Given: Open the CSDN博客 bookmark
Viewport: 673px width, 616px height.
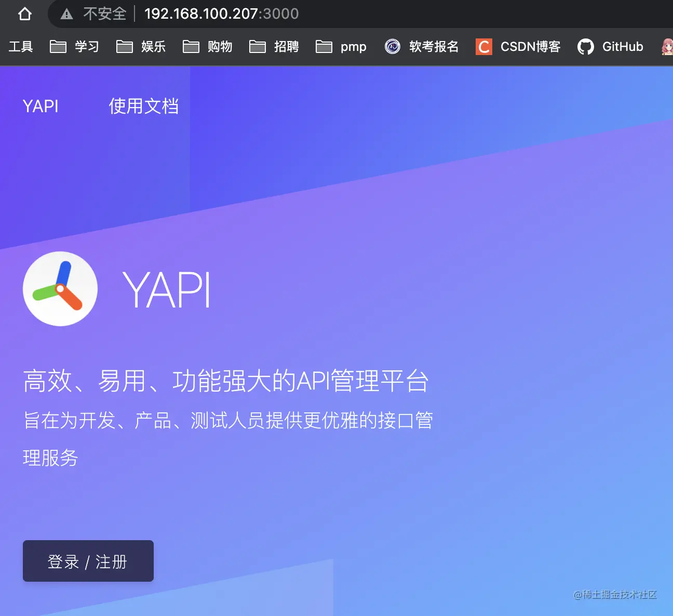Looking at the screenshot, I should click(x=518, y=47).
